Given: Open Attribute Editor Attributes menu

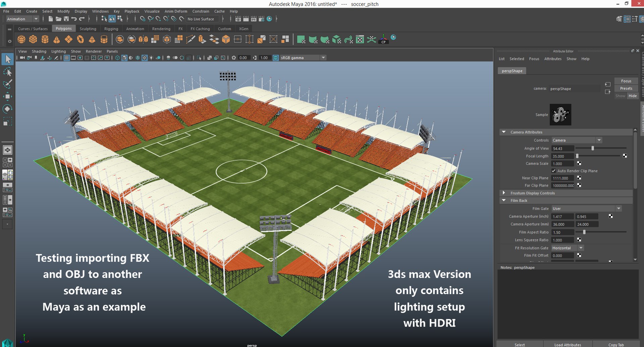Looking at the screenshot, I should click(x=553, y=59).
